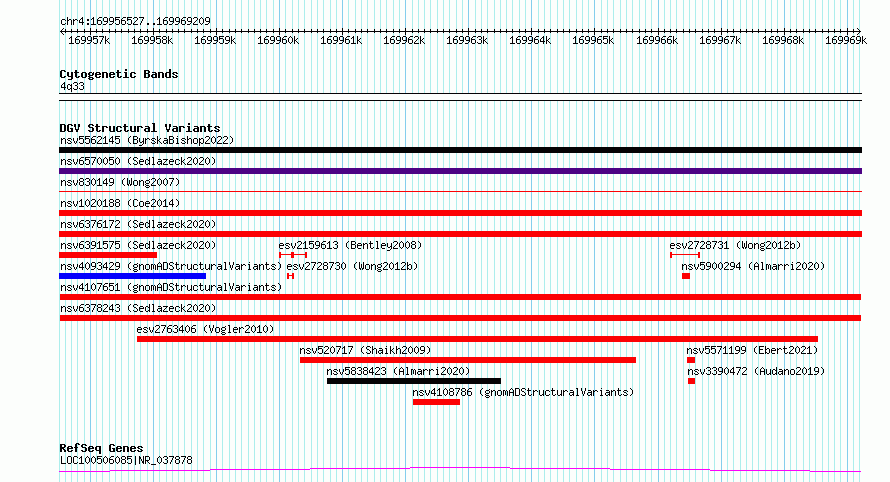
Task: Click the 169957k ruler tick label
Action: click(x=89, y=41)
